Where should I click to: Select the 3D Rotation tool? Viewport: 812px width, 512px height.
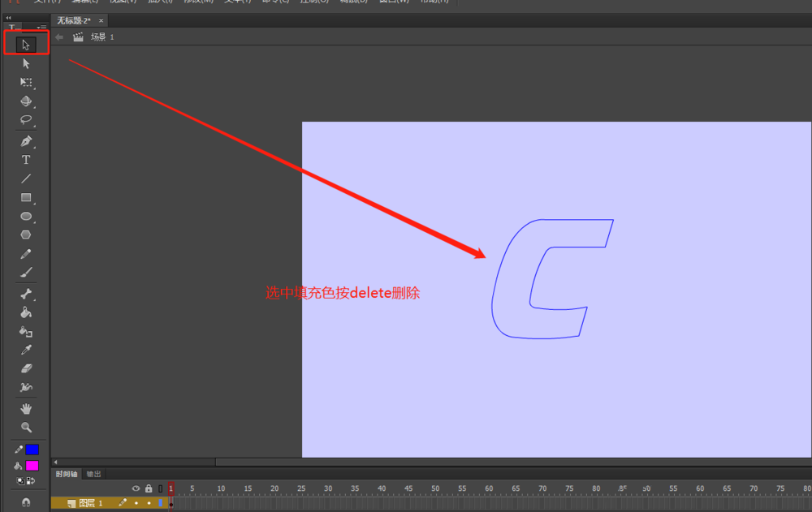(26, 101)
